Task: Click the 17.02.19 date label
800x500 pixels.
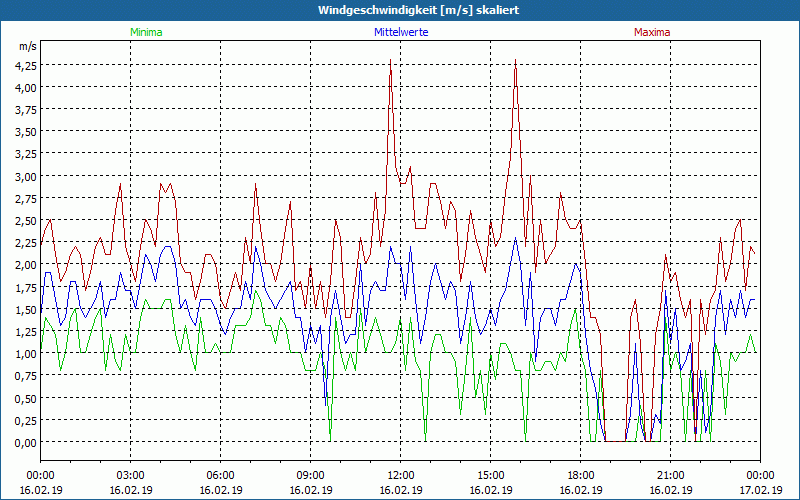Action: [x=760, y=490]
